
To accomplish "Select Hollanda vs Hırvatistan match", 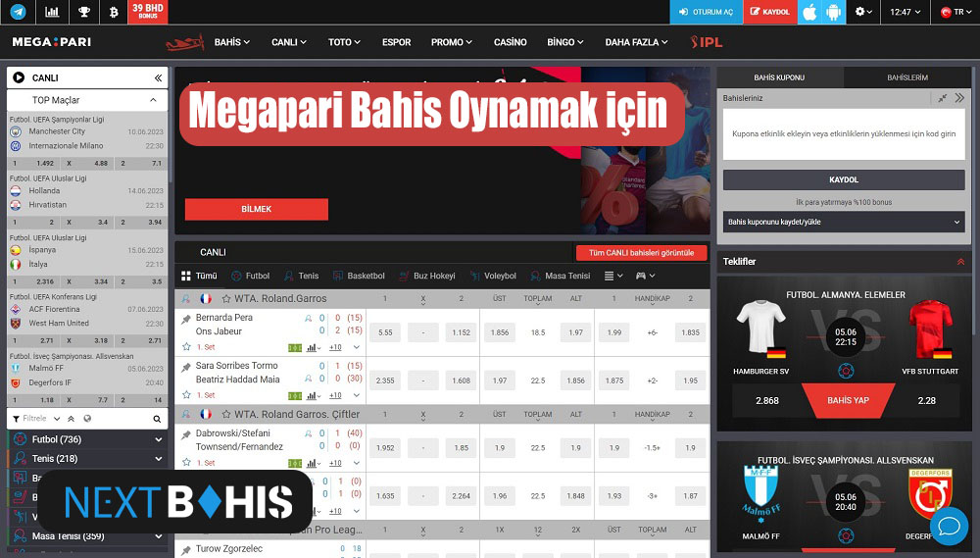I will pos(87,198).
